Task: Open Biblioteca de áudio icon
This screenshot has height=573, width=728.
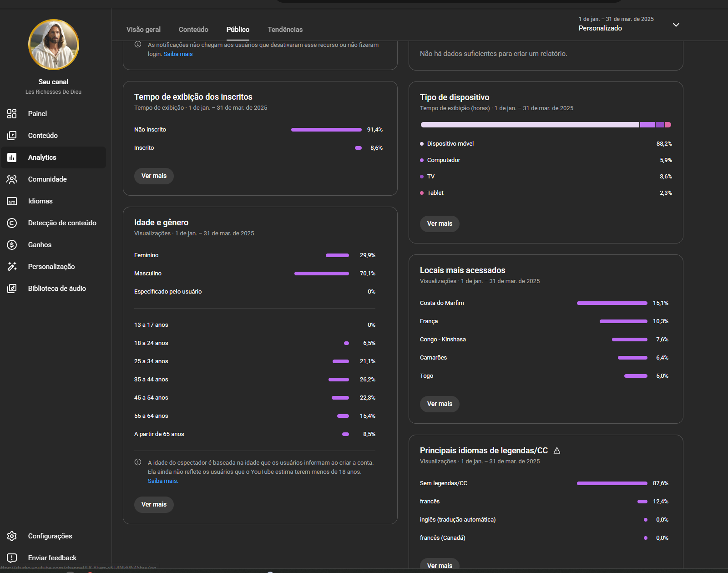Action: (x=12, y=289)
